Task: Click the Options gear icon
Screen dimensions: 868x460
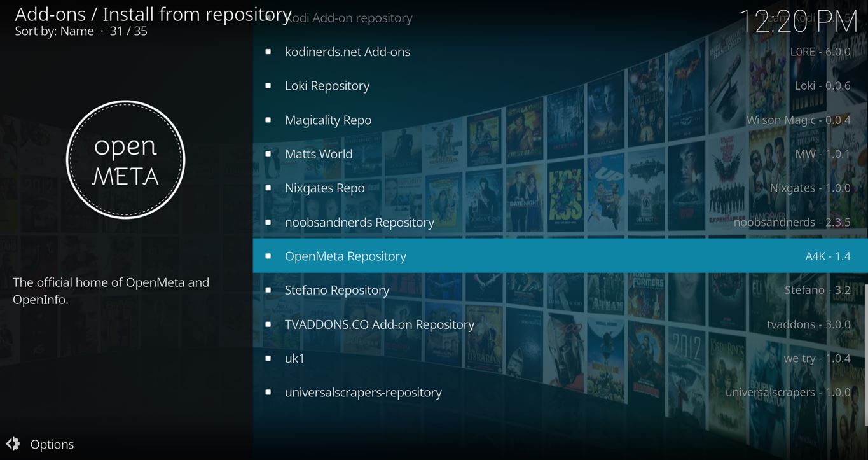Action: tap(13, 444)
